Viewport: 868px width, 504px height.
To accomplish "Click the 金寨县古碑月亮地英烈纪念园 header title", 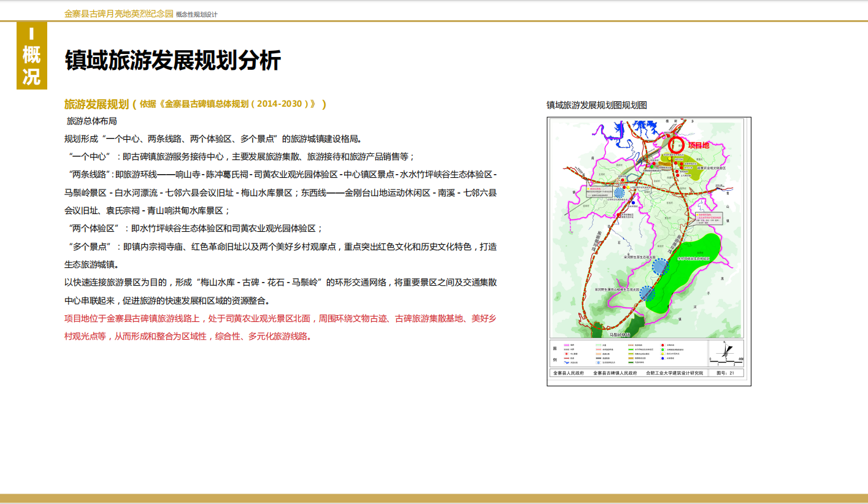I will (x=118, y=13).
